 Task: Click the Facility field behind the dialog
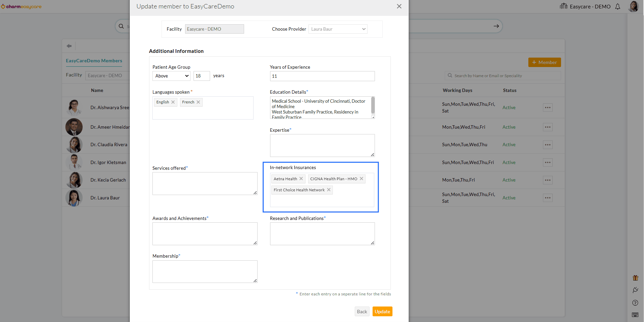pyautogui.click(x=108, y=75)
